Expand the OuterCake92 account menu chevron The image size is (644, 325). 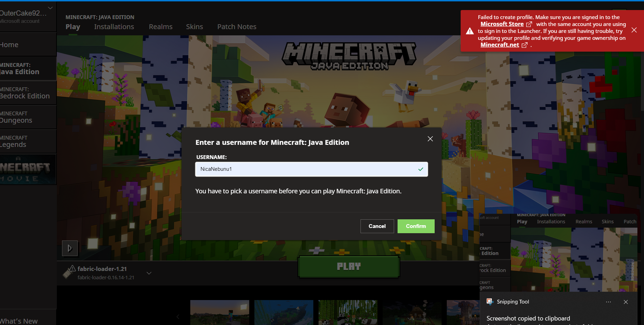(50, 8)
